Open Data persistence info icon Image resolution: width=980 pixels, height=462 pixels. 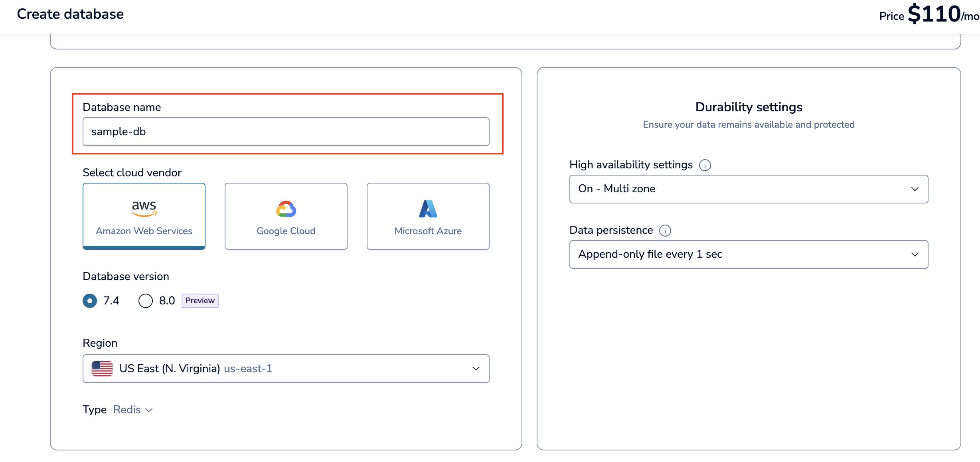point(665,231)
